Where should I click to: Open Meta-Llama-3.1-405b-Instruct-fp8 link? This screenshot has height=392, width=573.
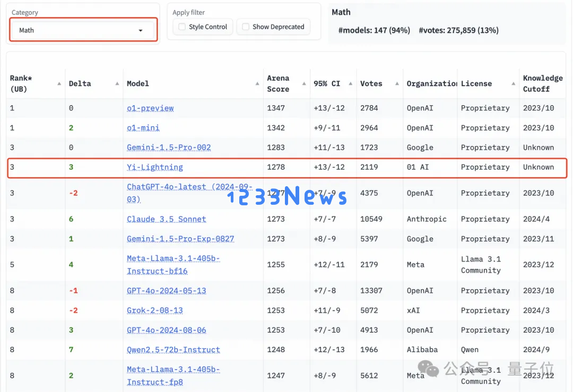(x=173, y=376)
